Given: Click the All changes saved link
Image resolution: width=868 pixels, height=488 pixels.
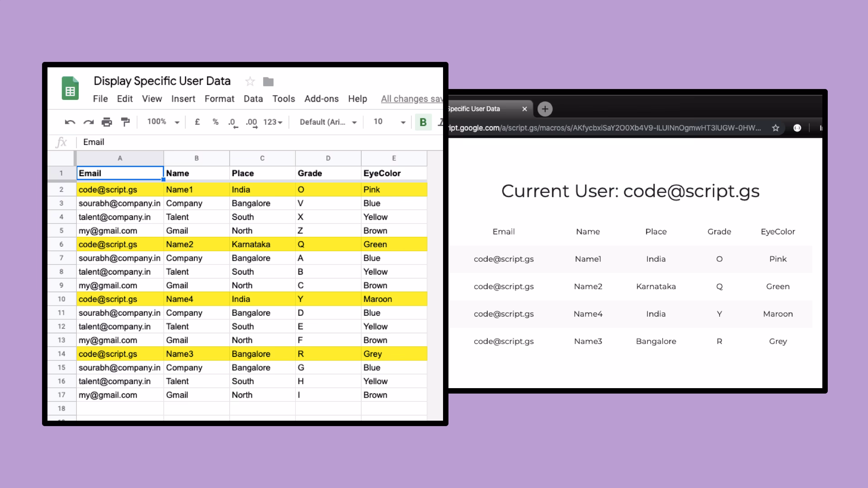Looking at the screenshot, I should point(411,99).
